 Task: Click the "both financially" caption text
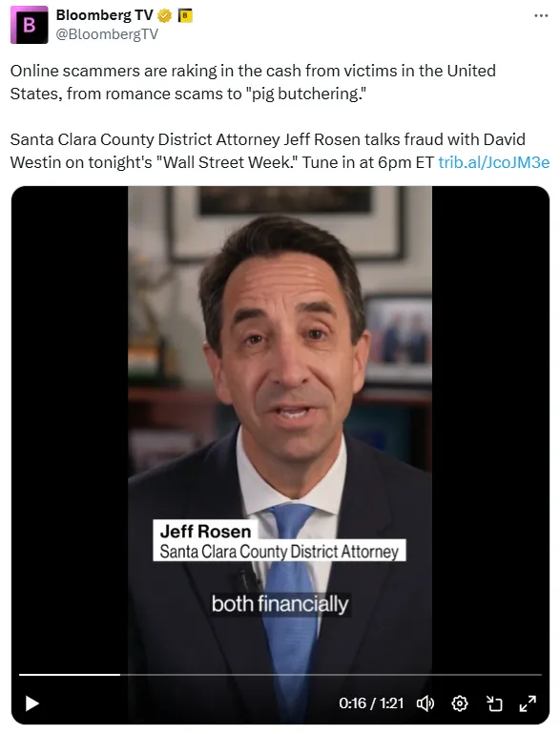pyautogui.click(x=280, y=604)
